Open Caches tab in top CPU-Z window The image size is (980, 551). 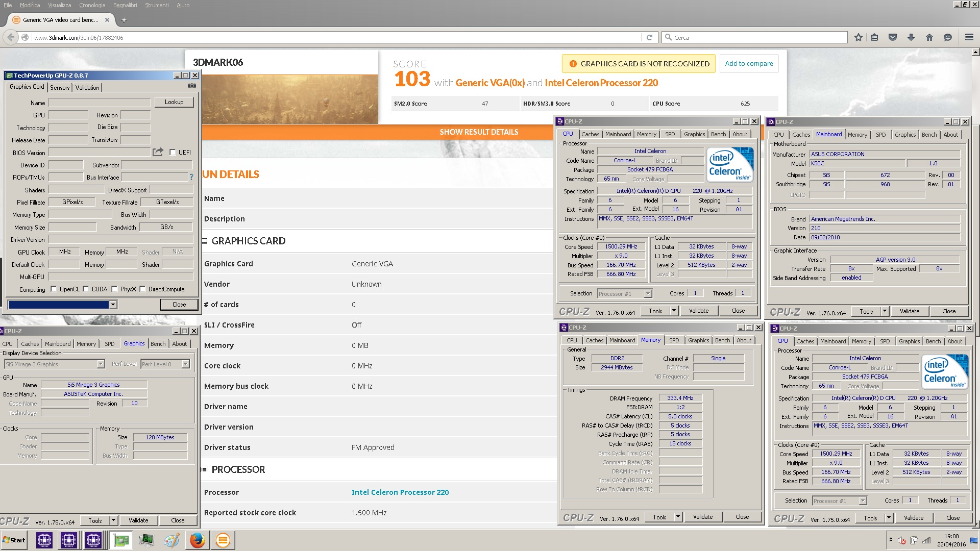point(591,134)
